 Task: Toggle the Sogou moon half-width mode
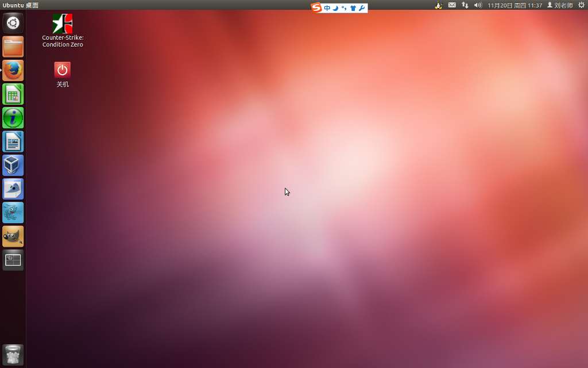(x=335, y=8)
